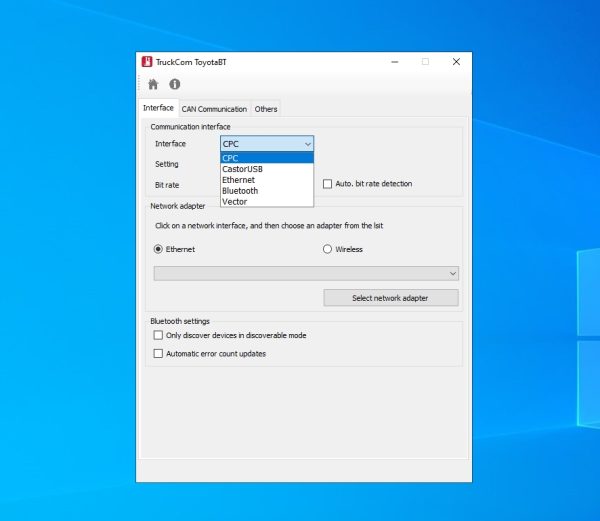The image size is (600, 521).
Task: Check Only discover devices in discoverable mode
Action: click(158, 335)
